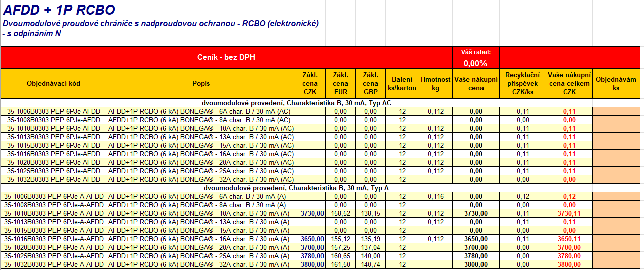Click EUR price '160,65'
644x270 pixels.
340,256
